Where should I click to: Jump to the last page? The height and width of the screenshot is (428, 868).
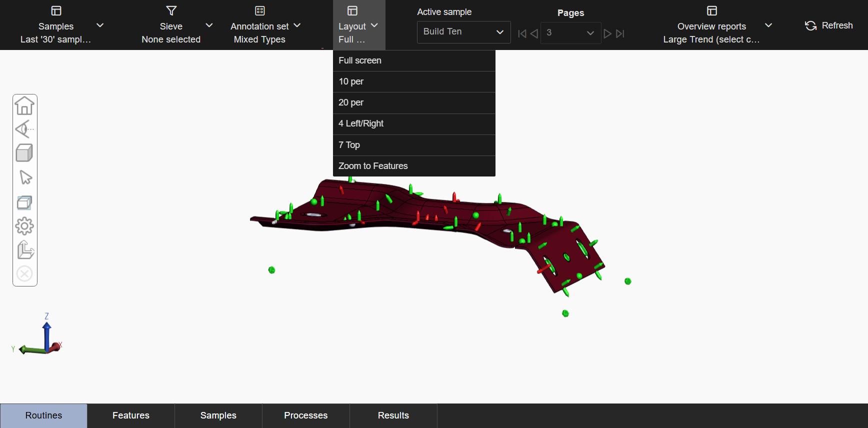point(620,33)
